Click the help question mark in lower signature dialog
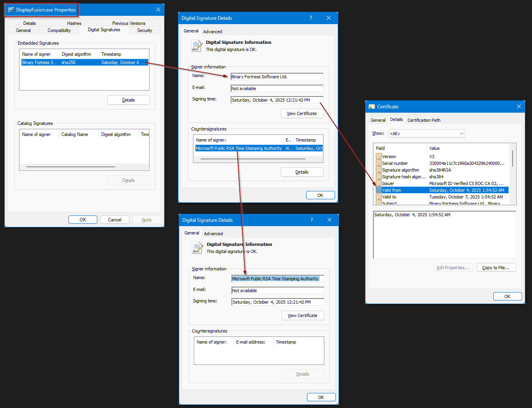 [x=311, y=220]
